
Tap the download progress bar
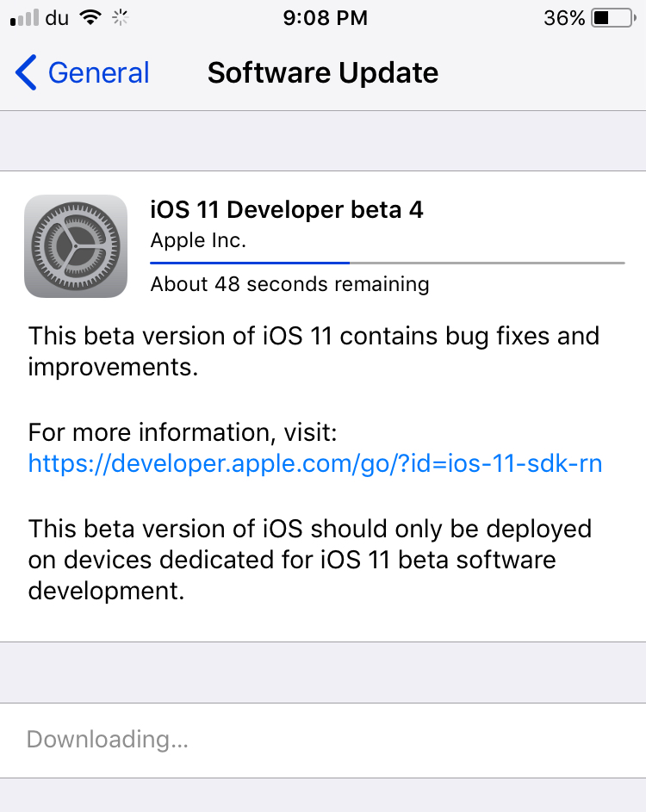point(388,263)
